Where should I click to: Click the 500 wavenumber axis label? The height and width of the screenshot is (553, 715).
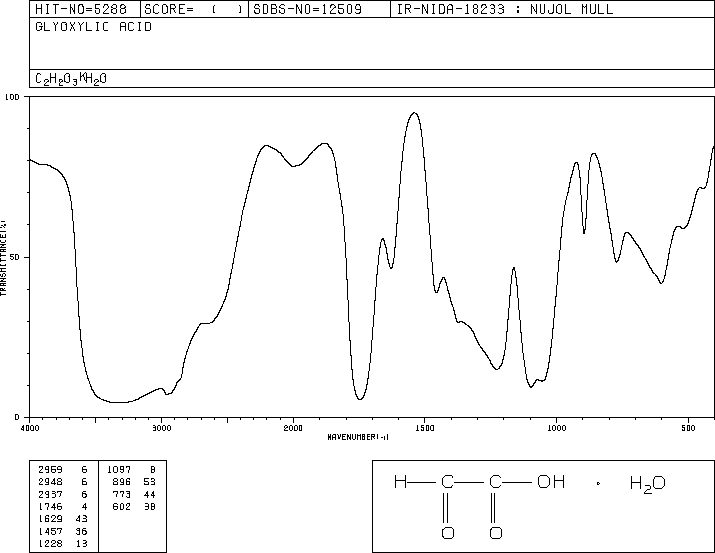[688, 428]
